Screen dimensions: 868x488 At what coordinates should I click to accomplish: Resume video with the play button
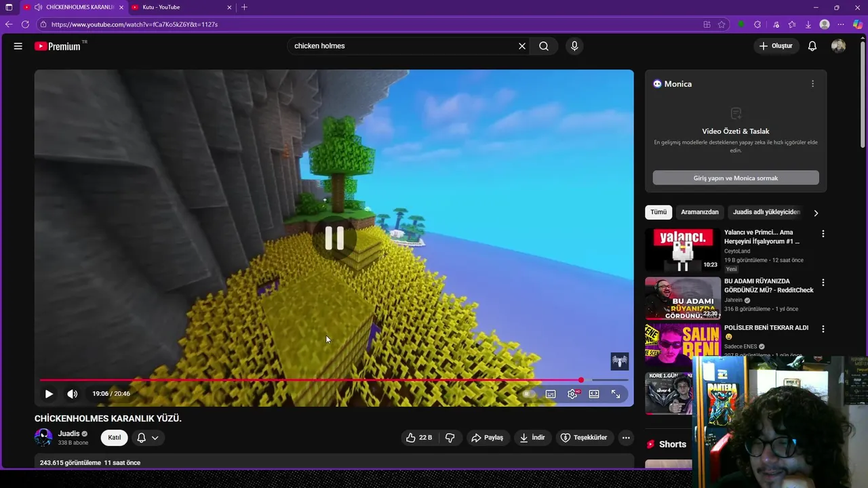click(x=49, y=394)
